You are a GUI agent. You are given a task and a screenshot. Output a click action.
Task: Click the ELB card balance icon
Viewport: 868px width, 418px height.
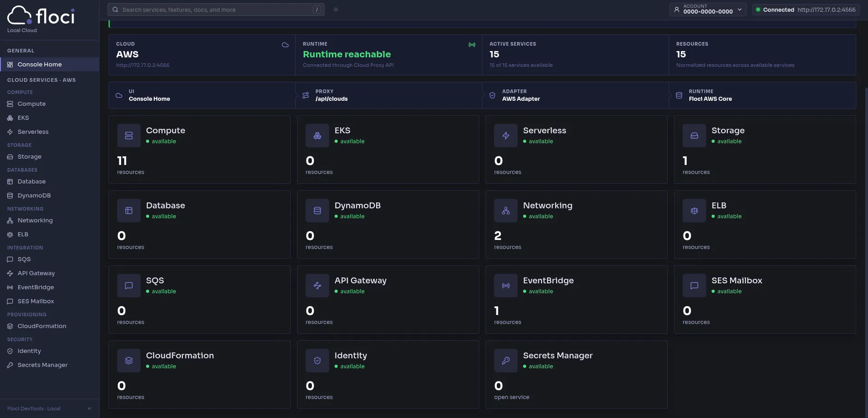coord(694,211)
